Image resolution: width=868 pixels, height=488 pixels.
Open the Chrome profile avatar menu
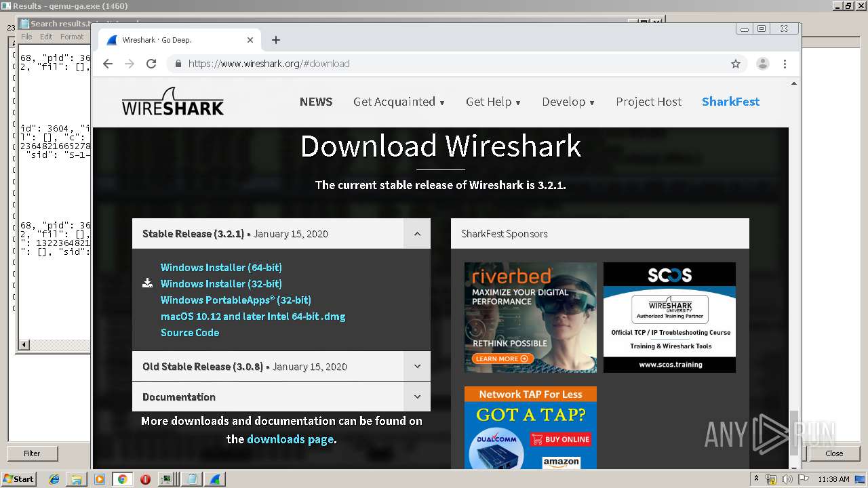coord(763,64)
